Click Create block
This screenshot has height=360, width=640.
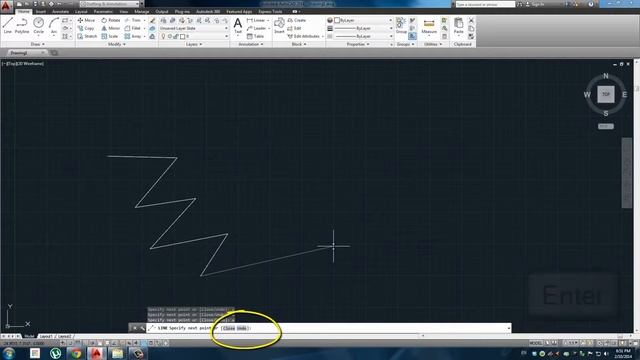pos(297,20)
